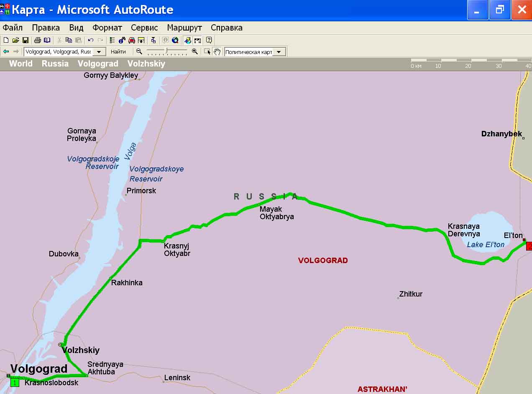
Task: Click the Volzhskiy city label on the map
Action: pyautogui.click(x=82, y=351)
